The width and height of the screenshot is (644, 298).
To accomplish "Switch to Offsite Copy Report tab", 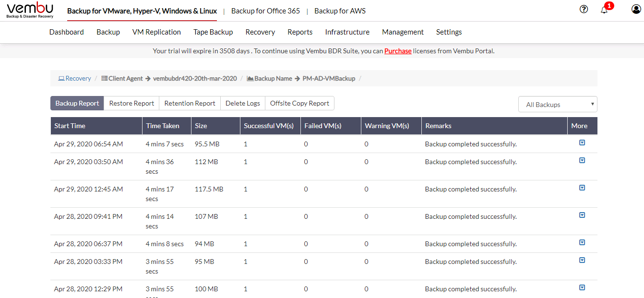I will coord(299,103).
